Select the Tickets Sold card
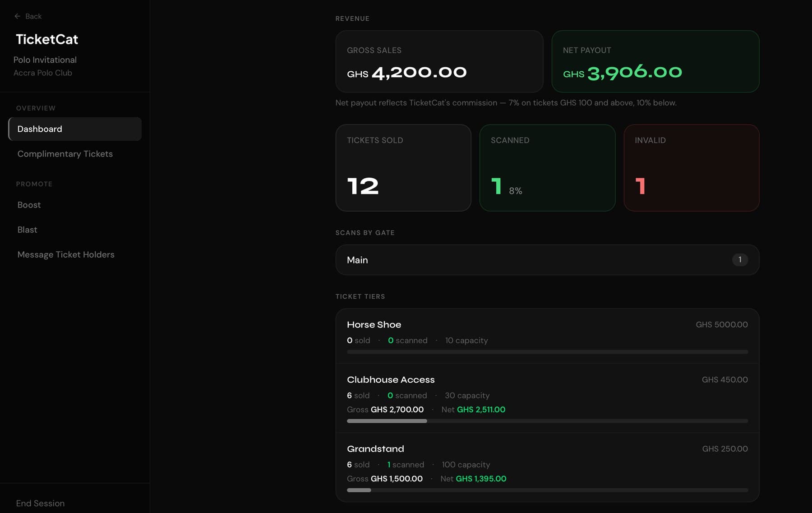812x513 pixels. (x=403, y=168)
